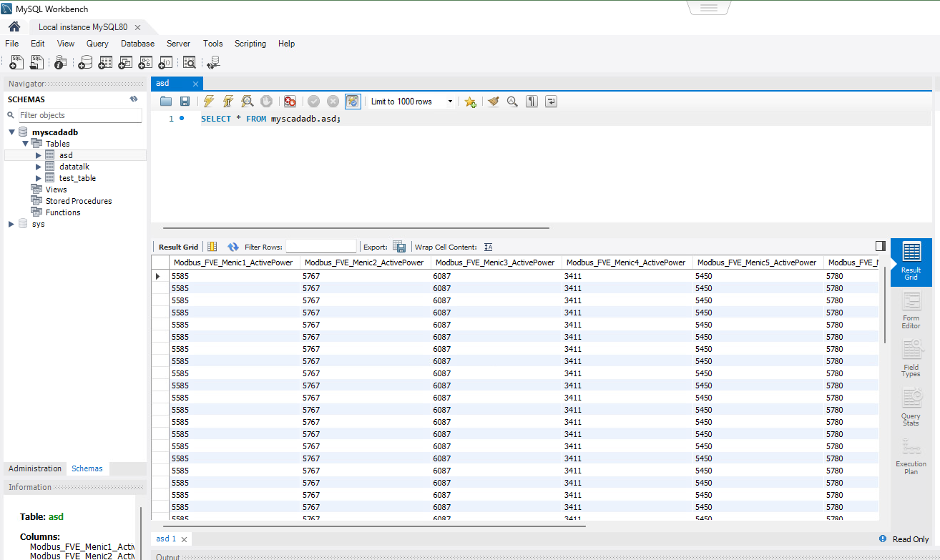Image resolution: width=940 pixels, height=560 pixels.
Task: Execute statement under the cursor
Action: [228, 102]
